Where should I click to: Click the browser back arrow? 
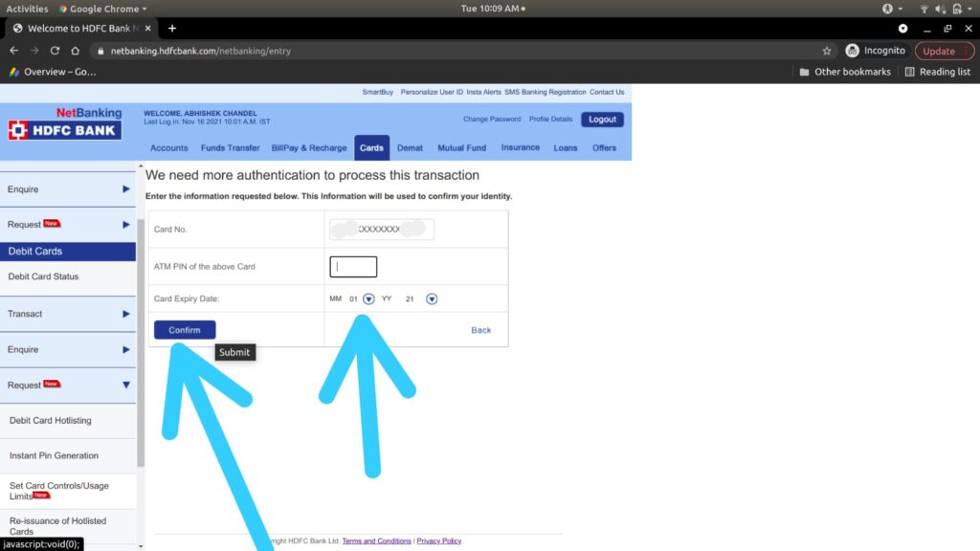(13, 51)
